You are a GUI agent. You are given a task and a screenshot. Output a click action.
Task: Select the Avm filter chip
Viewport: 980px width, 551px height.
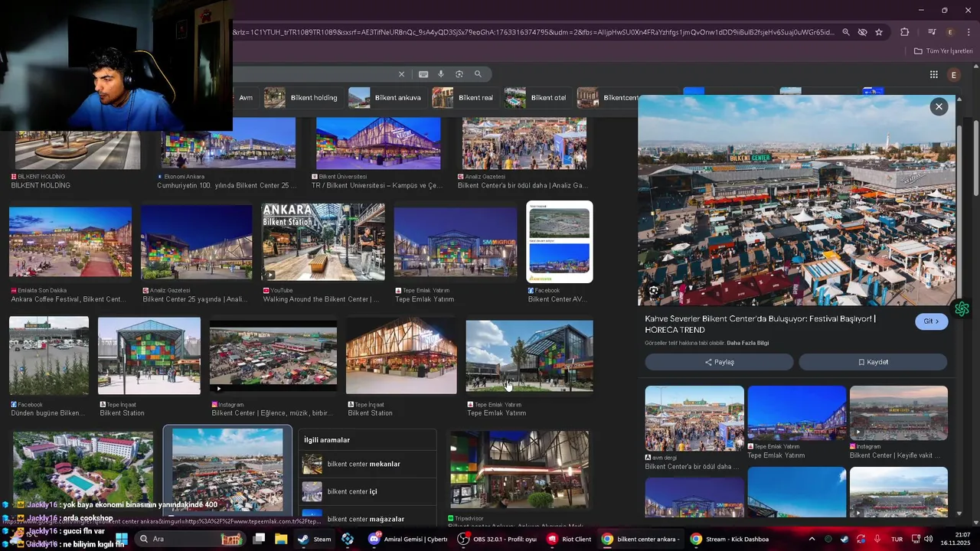point(246,98)
